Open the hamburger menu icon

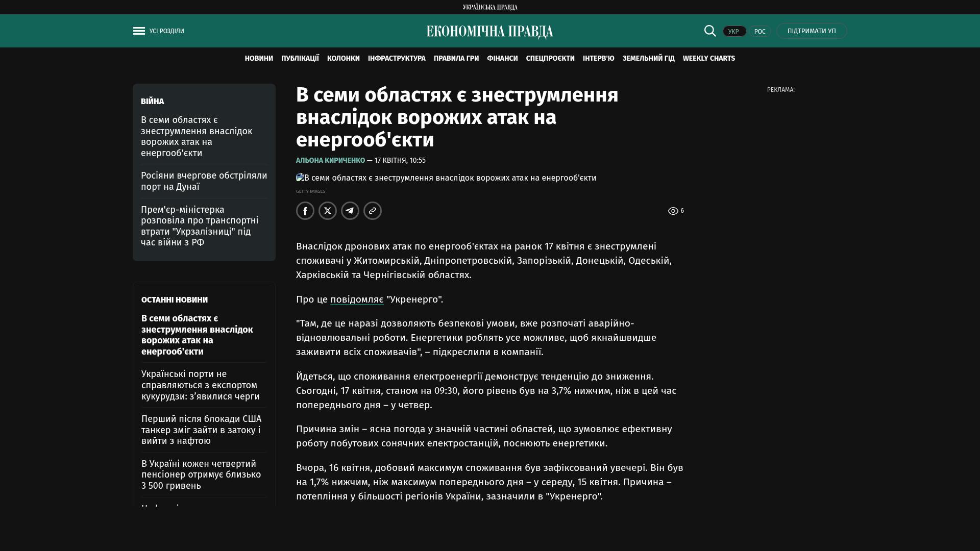pyautogui.click(x=139, y=31)
